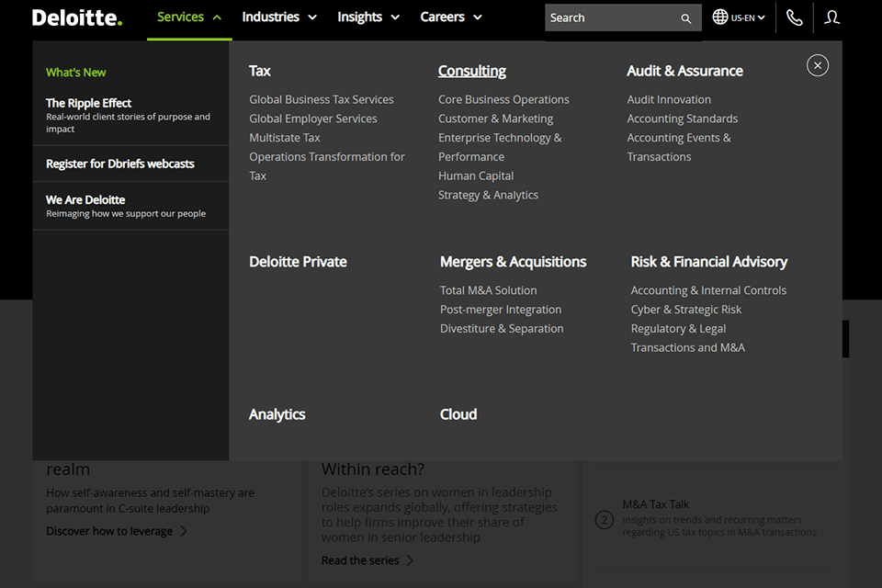Expand the Industries dropdown chevron
Image resolution: width=882 pixels, height=588 pixels.
pyautogui.click(x=312, y=17)
